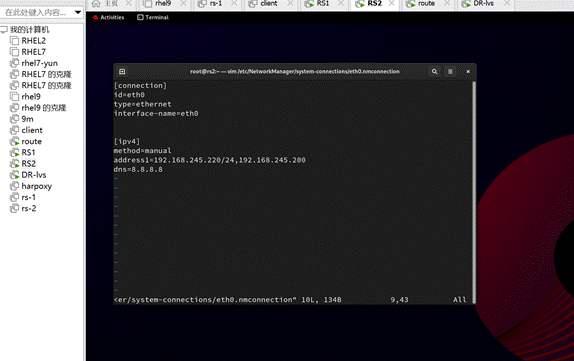
Task: Open the terminal hamburger menu
Action: coord(450,72)
